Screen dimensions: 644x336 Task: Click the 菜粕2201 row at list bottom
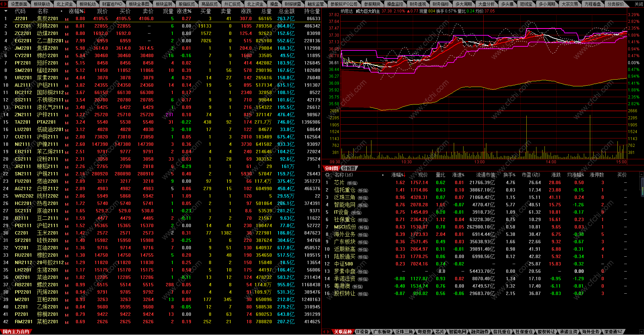click(x=161, y=322)
